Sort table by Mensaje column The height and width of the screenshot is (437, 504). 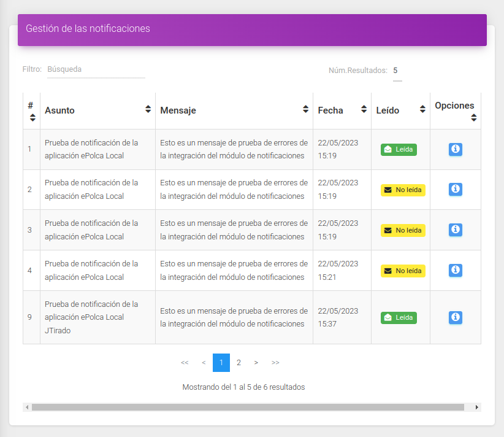(305, 109)
